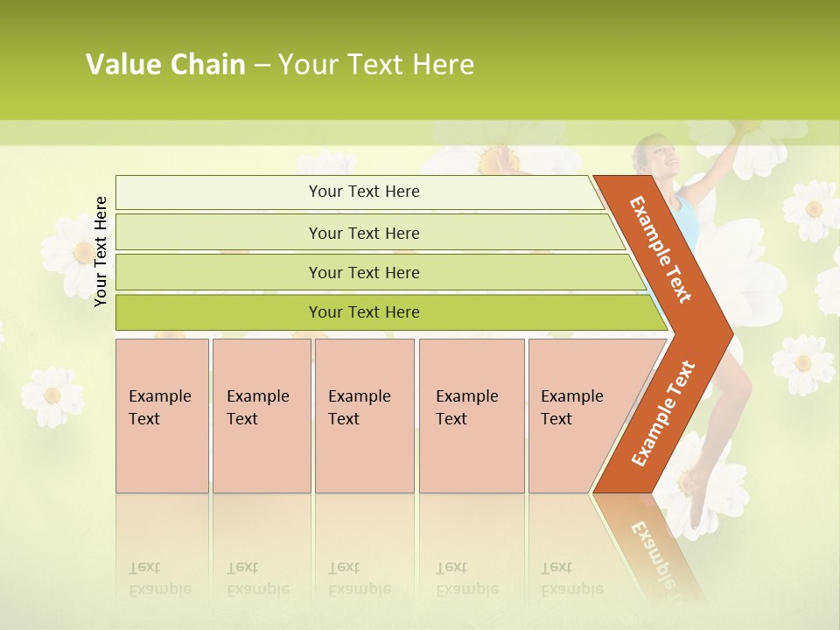Click the daisy right of the orange arrow
The width and height of the screenshot is (840, 630).
pos(802,362)
